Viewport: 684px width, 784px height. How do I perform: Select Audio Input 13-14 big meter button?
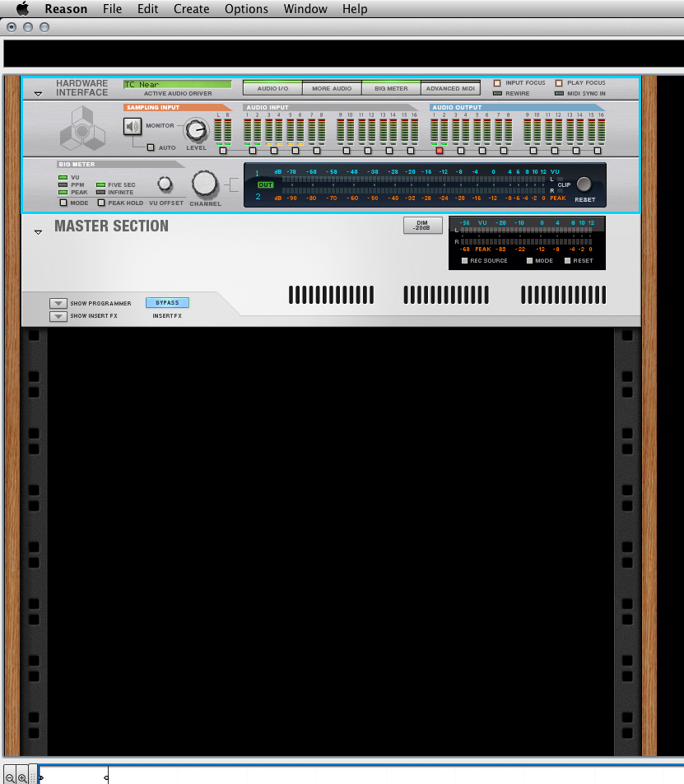click(389, 151)
